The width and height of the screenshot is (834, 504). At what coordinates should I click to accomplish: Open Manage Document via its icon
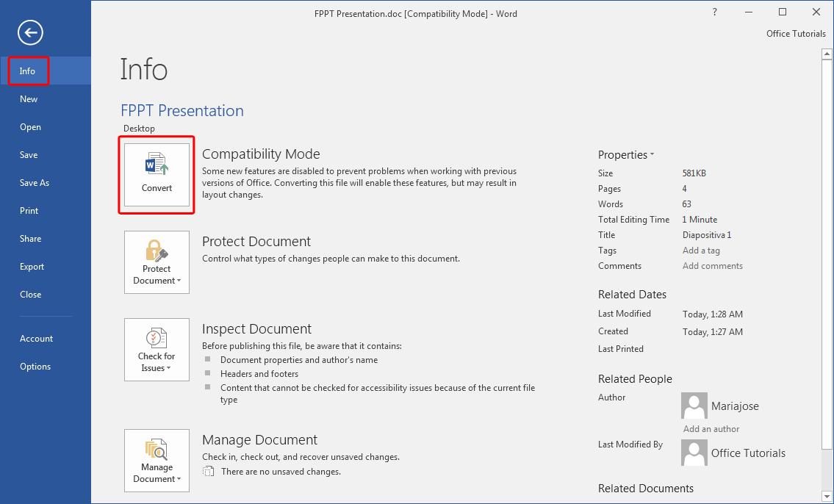156,448
